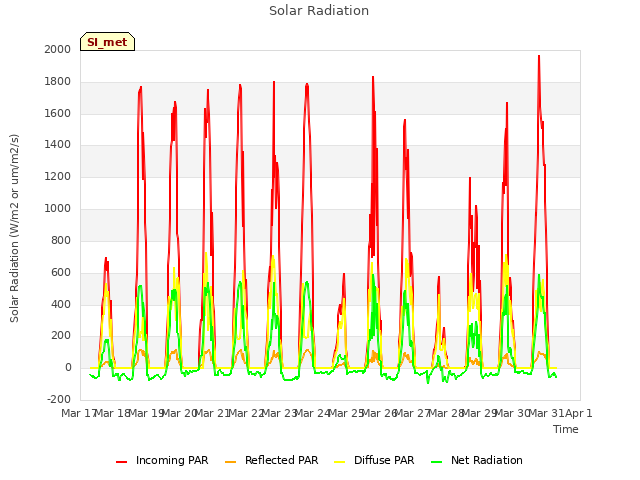Click the 0 y-axis tick label
This screenshot has height=480, width=640.
[x=68, y=368]
